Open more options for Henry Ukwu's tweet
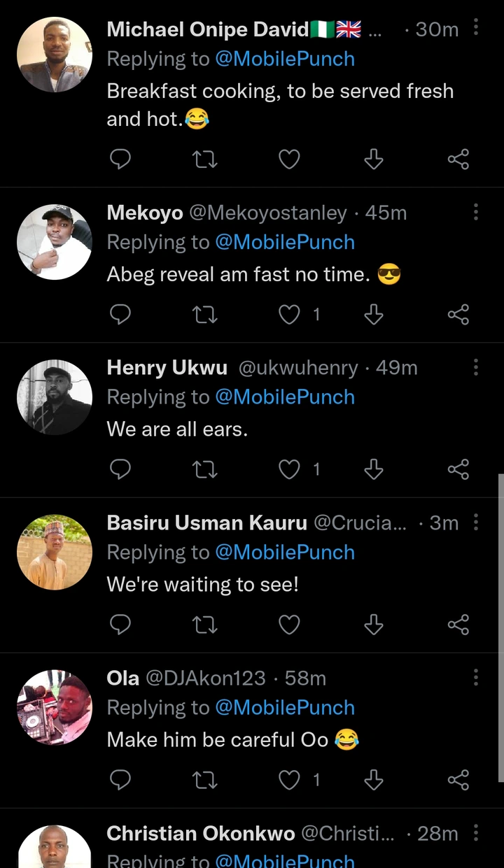The image size is (504, 868). coord(476,367)
